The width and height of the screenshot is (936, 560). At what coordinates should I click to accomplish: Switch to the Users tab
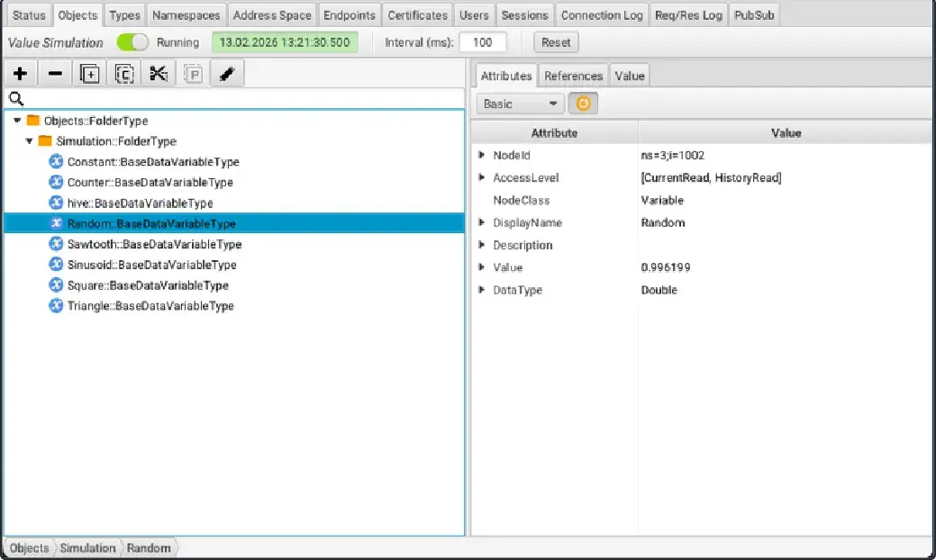point(474,15)
